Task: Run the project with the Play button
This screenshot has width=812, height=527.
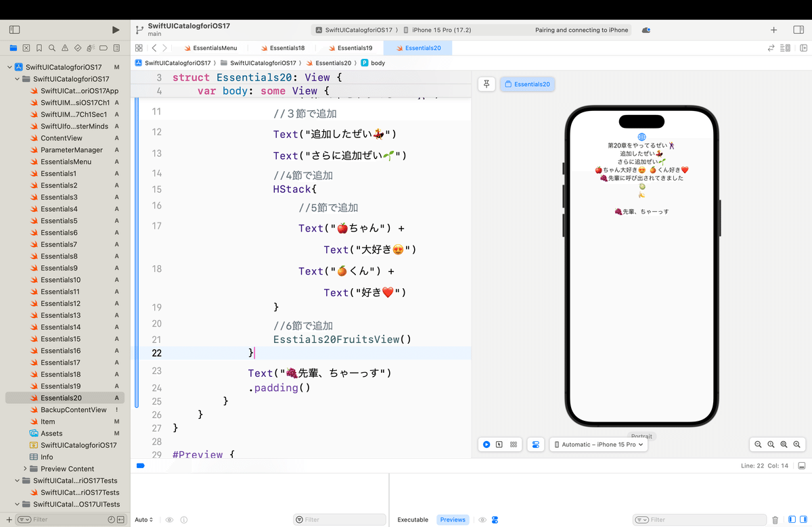Action: pyautogui.click(x=116, y=30)
